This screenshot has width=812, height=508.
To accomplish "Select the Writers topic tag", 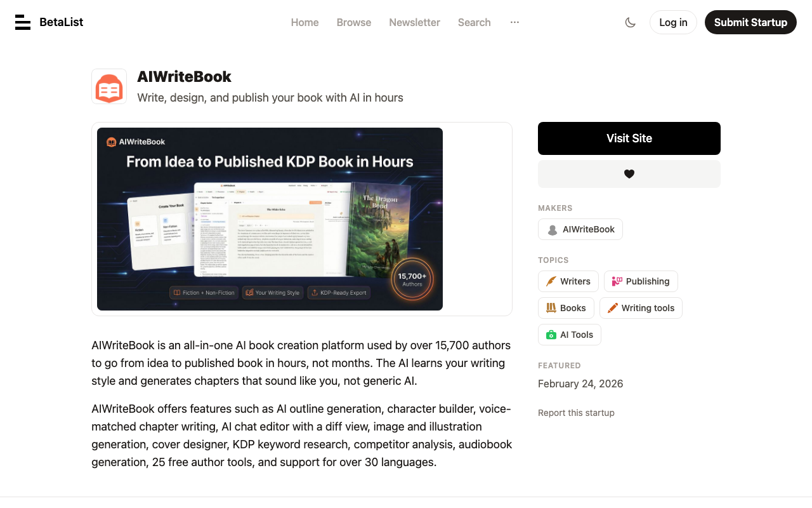I will (x=568, y=281).
